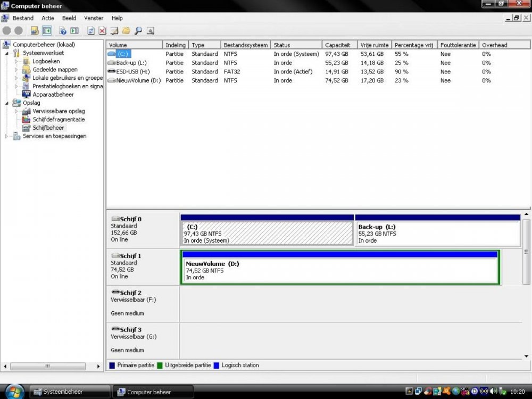
Task: Open the Actie menu
Action: tap(48, 18)
